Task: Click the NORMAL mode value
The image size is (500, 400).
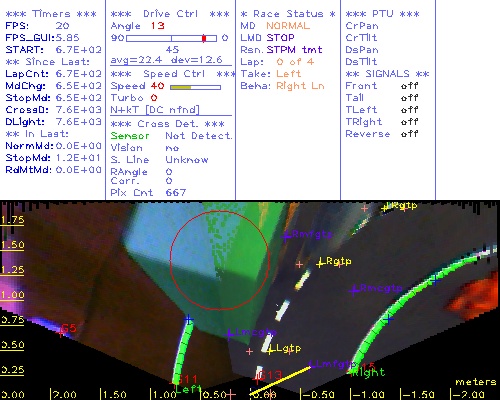Action: pos(288,26)
